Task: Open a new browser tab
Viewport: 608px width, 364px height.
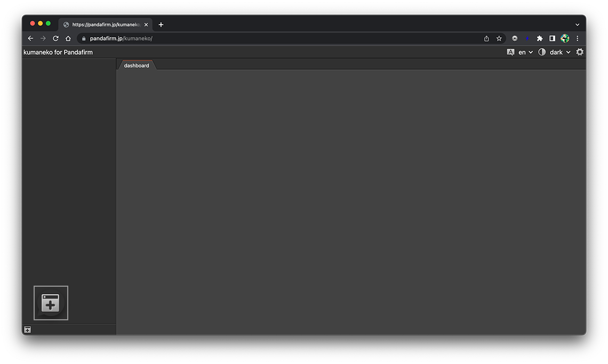Action: coord(161,25)
